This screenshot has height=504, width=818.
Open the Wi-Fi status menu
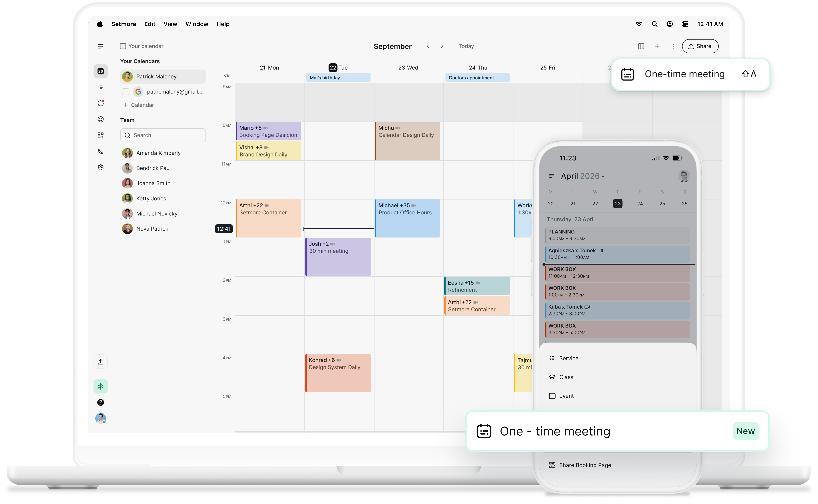coord(639,24)
